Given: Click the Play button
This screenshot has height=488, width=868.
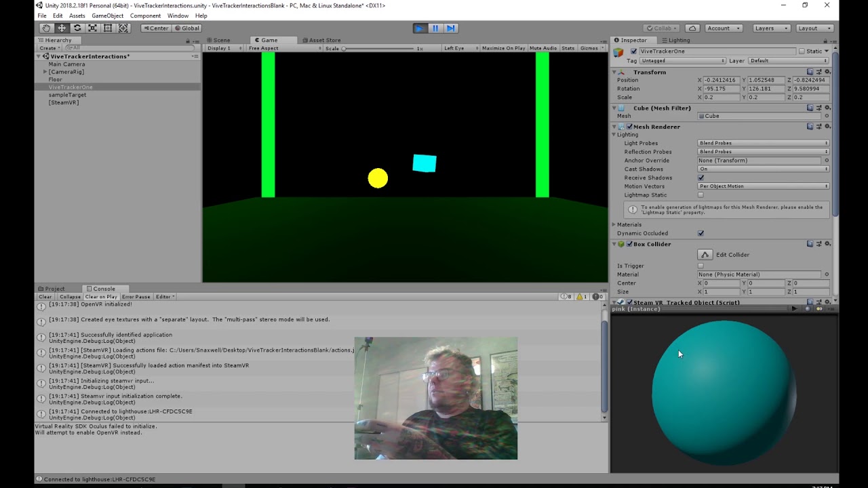Looking at the screenshot, I should [x=420, y=28].
